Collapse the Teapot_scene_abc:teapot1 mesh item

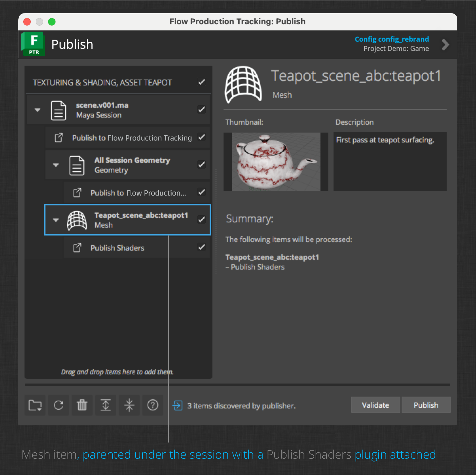tap(56, 220)
